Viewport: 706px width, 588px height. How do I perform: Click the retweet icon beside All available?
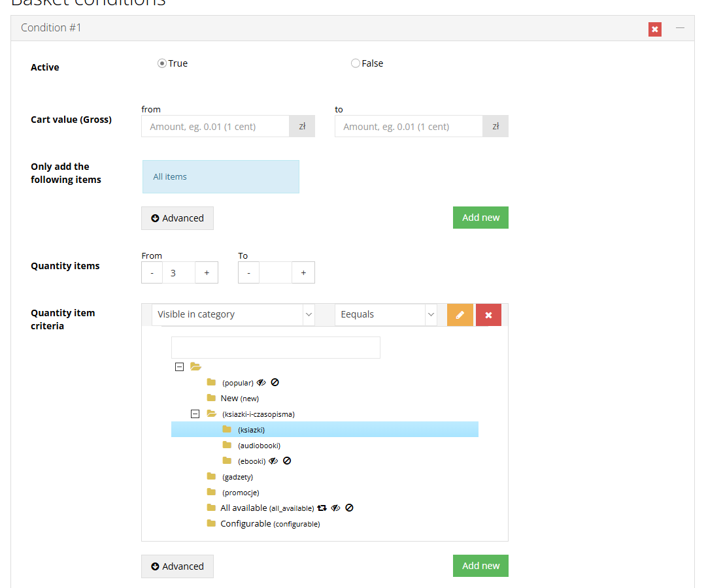[322, 508]
